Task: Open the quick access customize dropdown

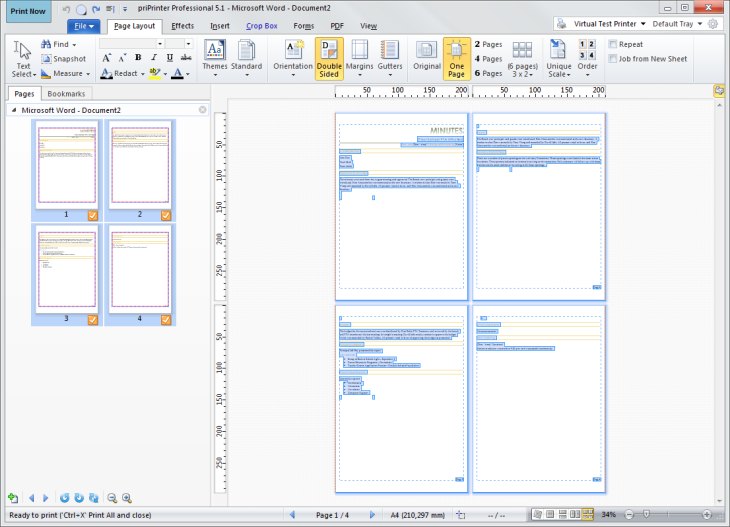Action: [x=125, y=9]
